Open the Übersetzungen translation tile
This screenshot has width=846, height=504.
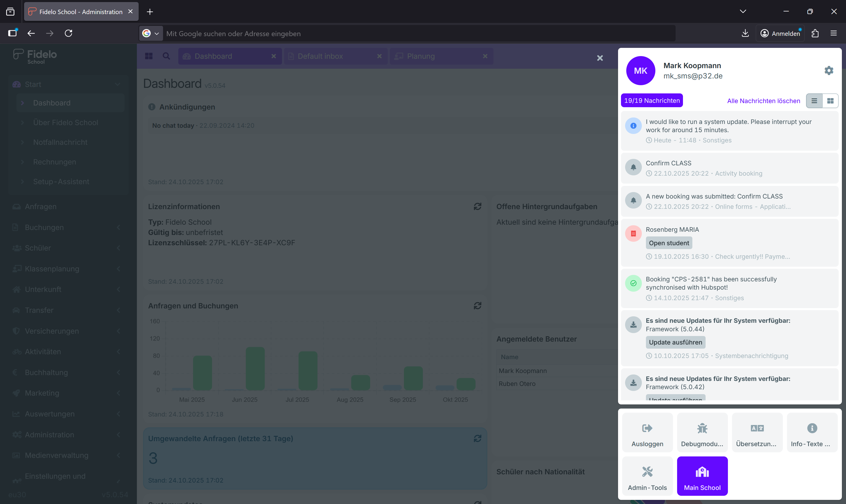click(x=757, y=432)
